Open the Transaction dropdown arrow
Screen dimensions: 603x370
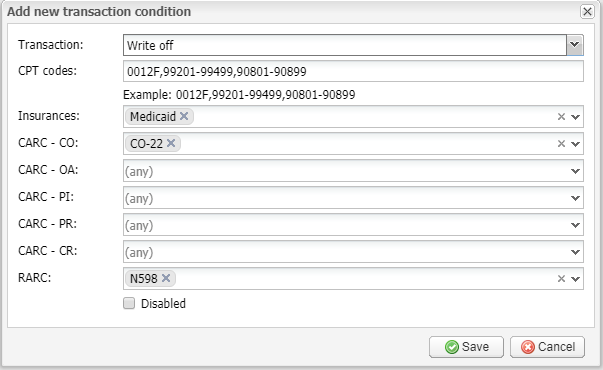(x=575, y=45)
